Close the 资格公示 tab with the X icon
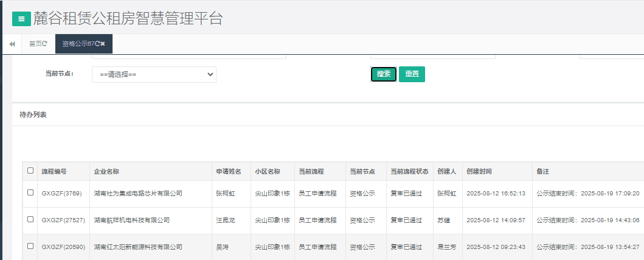 [103, 44]
